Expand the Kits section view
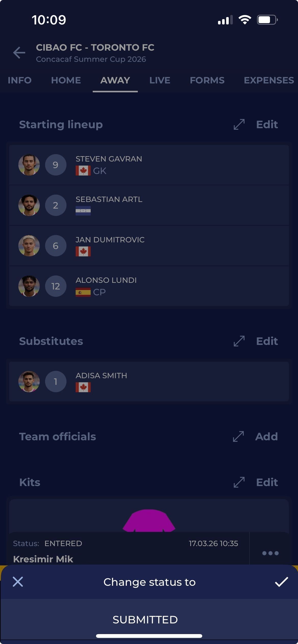Viewport: 298px width, 644px height. 239,482
